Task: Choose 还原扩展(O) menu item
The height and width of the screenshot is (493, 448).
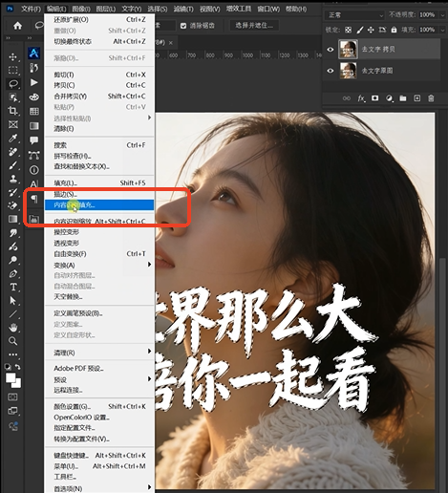Action: 99,20
